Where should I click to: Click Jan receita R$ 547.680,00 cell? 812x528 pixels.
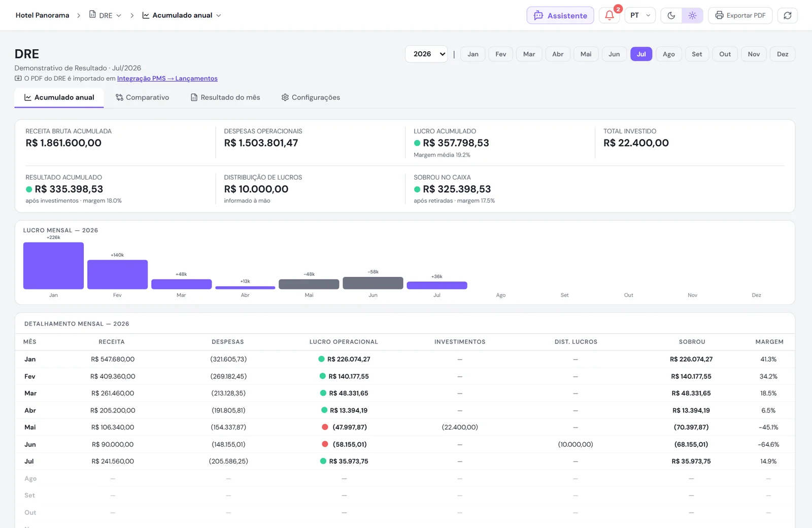click(x=113, y=359)
